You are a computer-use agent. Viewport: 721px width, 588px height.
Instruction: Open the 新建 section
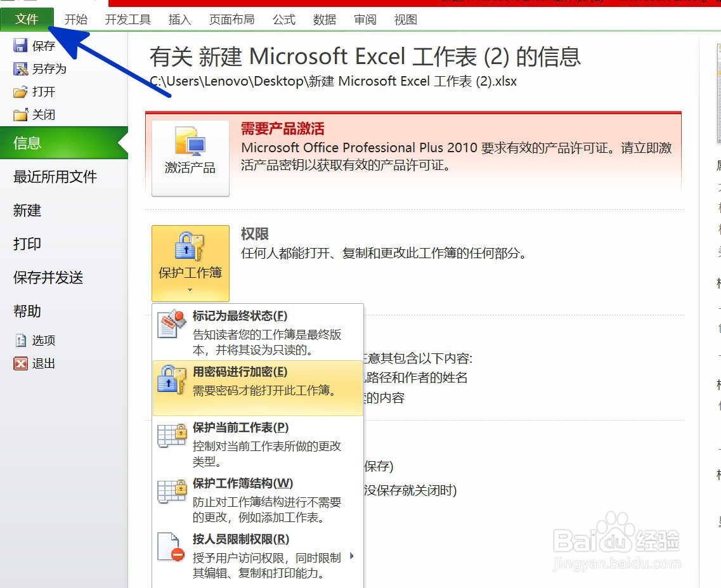click(x=27, y=210)
